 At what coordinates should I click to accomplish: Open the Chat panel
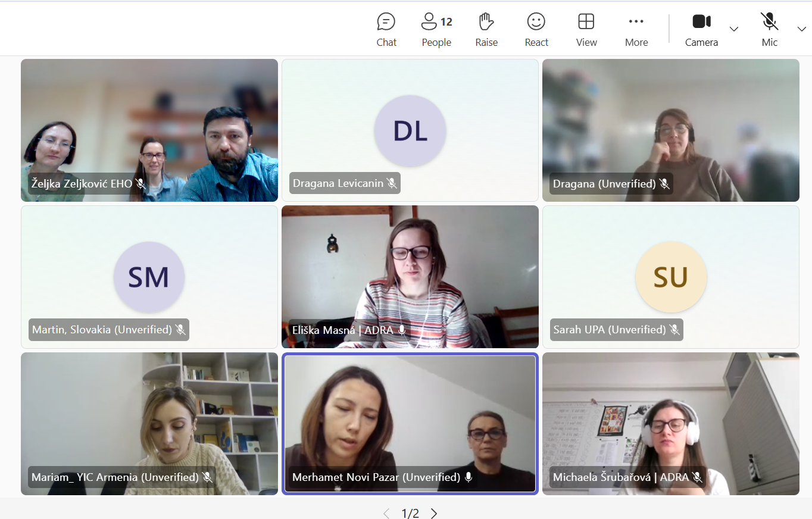tap(386, 30)
